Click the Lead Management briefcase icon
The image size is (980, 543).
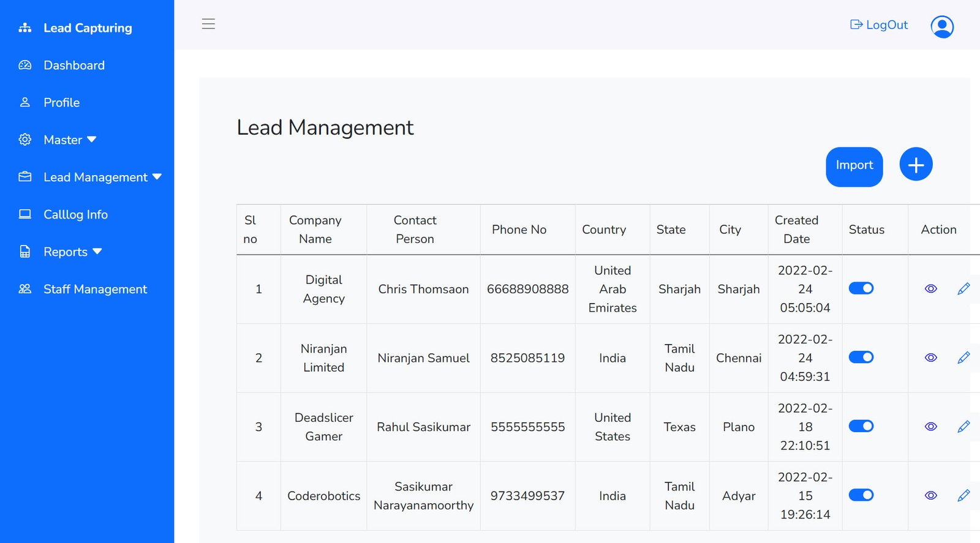(24, 177)
